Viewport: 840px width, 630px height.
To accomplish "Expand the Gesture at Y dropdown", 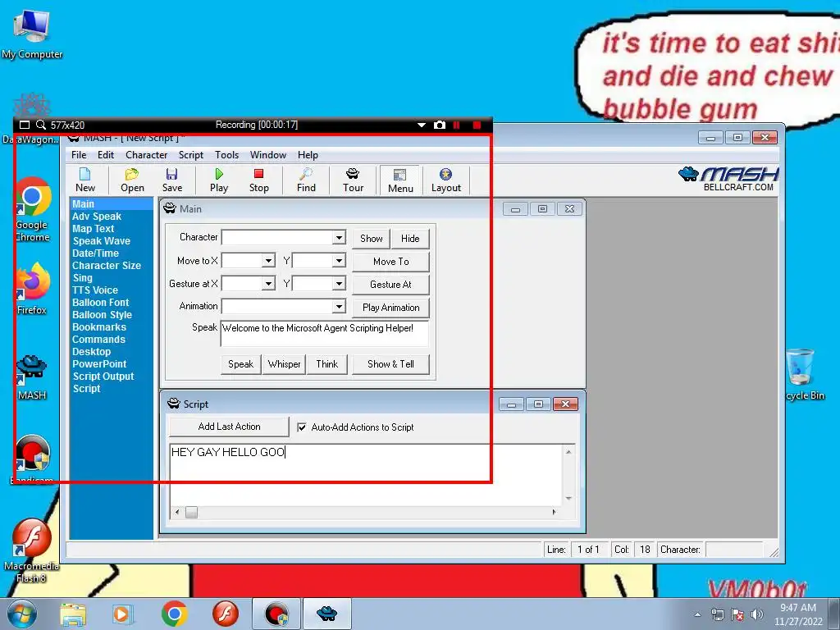I will pyautogui.click(x=339, y=283).
